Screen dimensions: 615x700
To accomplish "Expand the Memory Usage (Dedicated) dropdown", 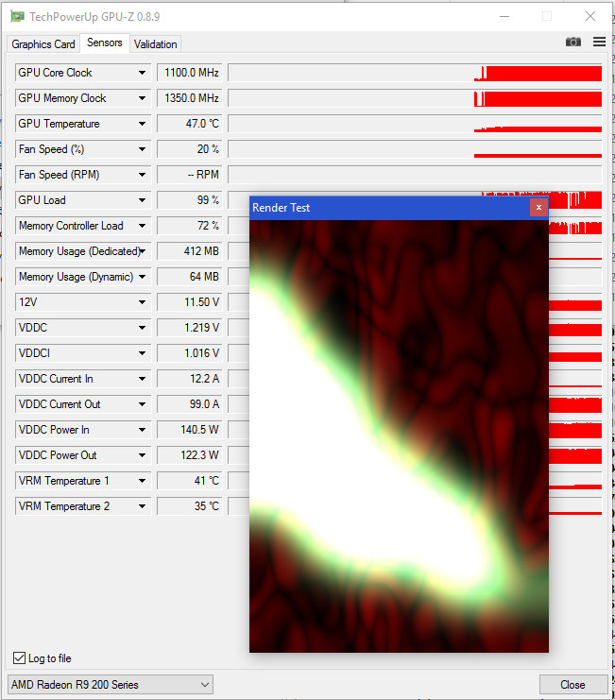I will tap(142, 251).
